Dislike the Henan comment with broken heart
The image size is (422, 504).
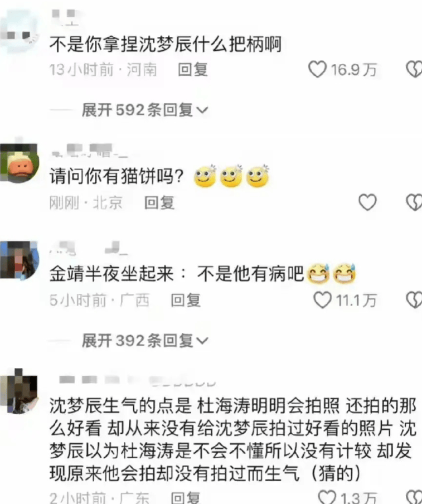pos(415,70)
